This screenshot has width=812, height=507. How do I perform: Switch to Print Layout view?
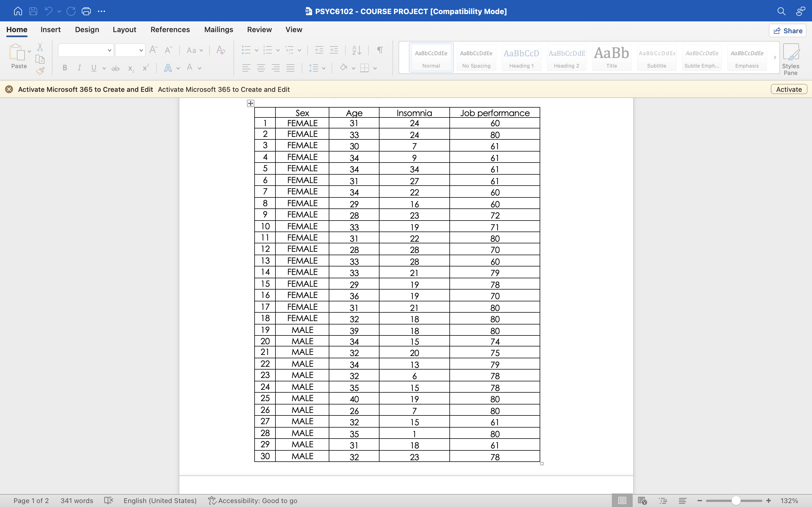tap(622, 501)
